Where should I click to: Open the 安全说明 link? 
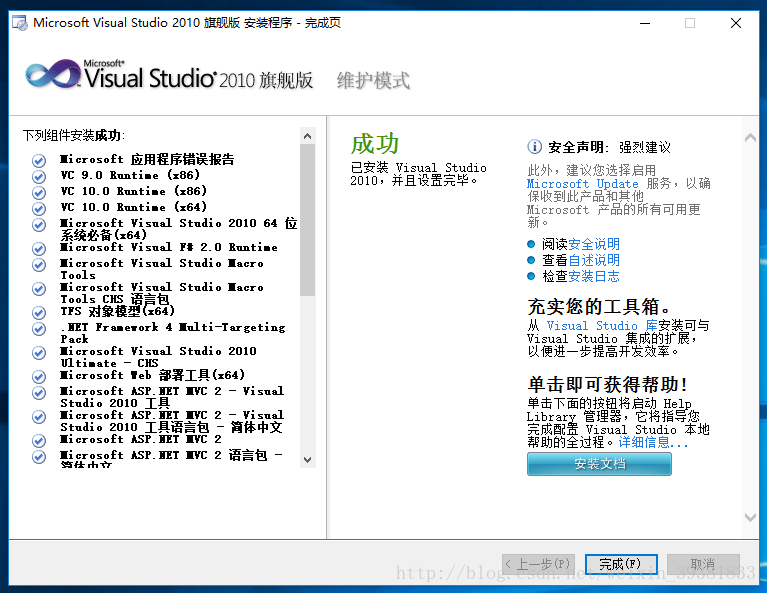click(594, 244)
